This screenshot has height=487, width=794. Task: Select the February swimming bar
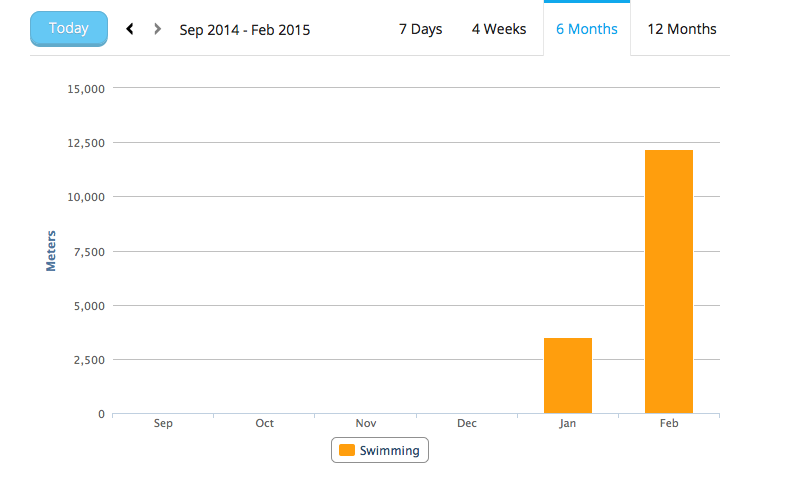tap(668, 281)
